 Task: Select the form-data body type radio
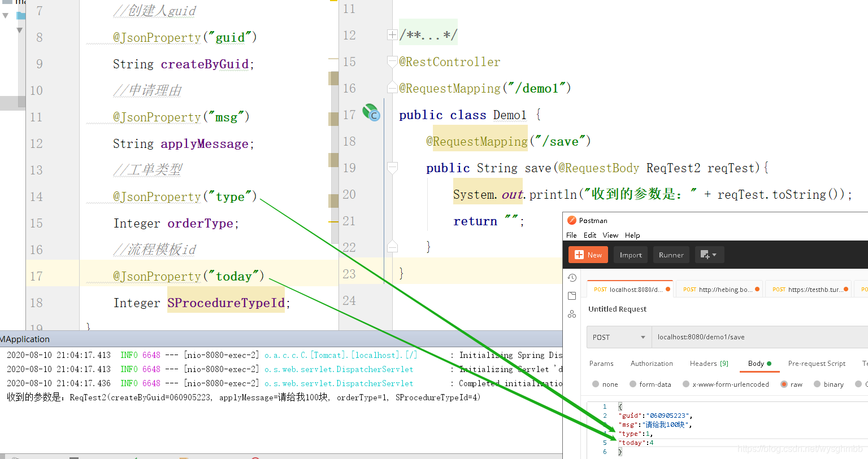tap(633, 384)
